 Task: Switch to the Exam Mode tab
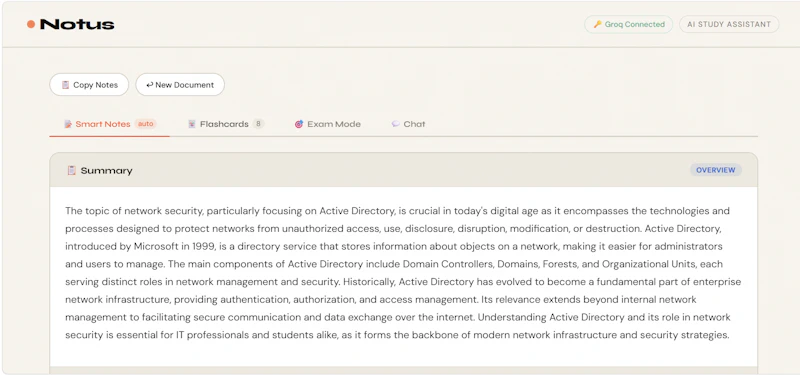(x=328, y=124)
